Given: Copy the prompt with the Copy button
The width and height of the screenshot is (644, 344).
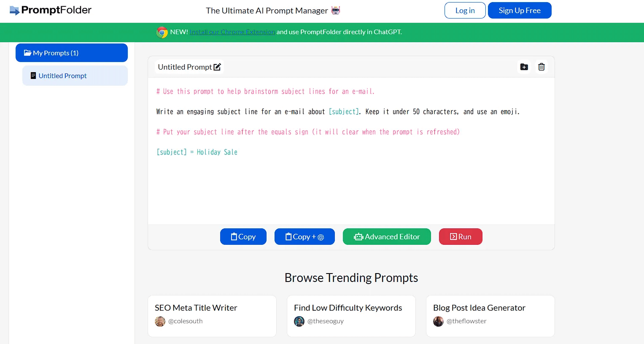Looking at the screenshot, I should coord(243,237).
